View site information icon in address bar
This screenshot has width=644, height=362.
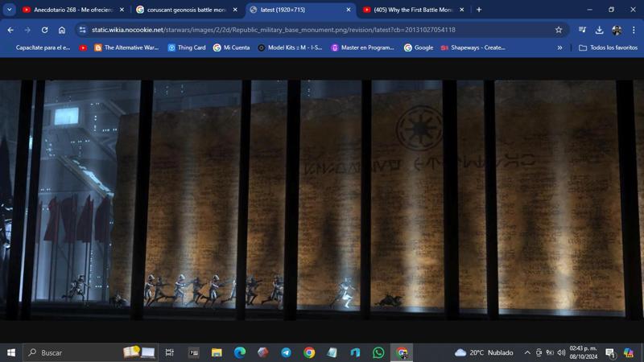click(83, 30)
